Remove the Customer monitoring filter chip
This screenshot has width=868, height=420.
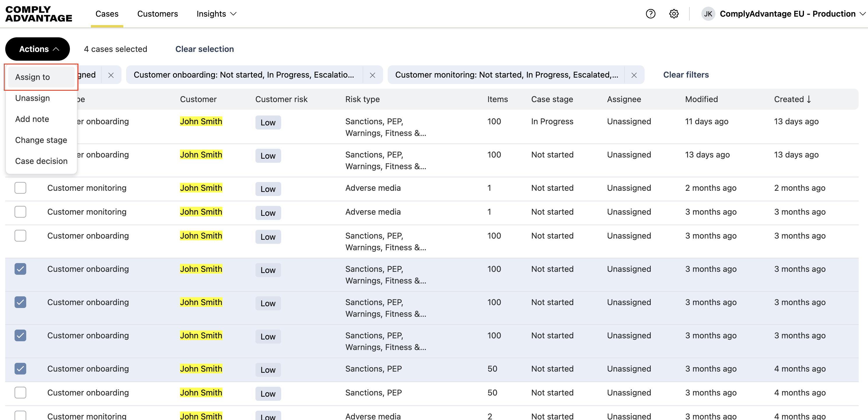(x=634, y=75)
